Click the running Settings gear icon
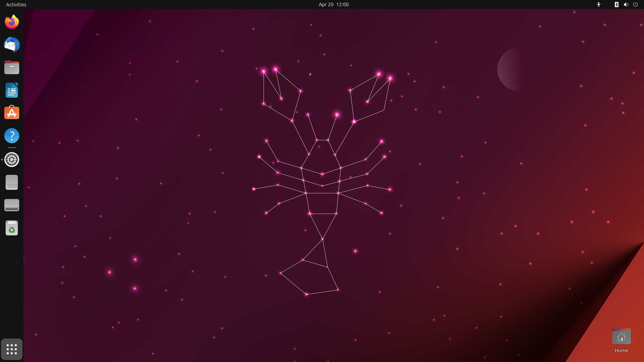The image size is (644, 362). coord(12,160)
